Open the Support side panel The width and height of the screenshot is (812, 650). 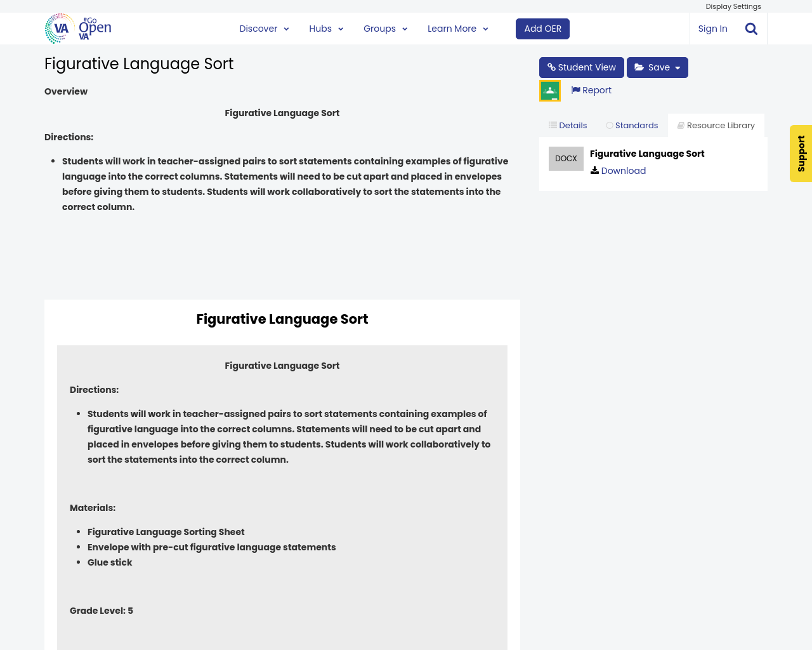(801, 154)
